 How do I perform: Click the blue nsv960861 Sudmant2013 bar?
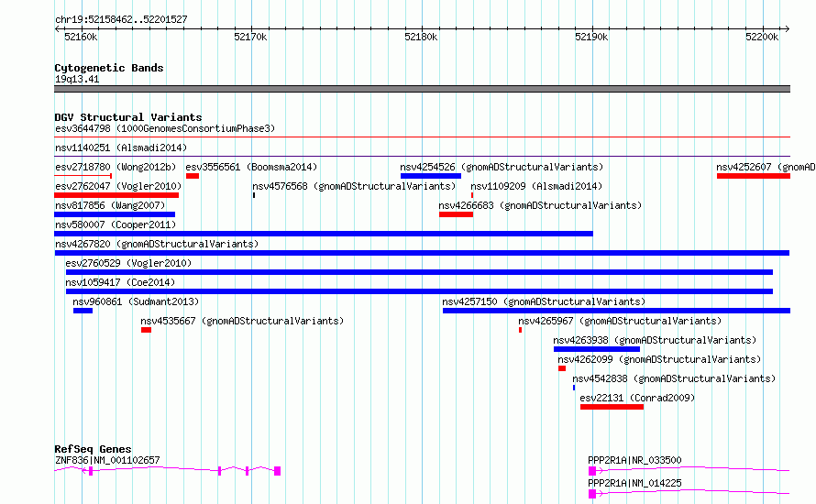(83, 311)
